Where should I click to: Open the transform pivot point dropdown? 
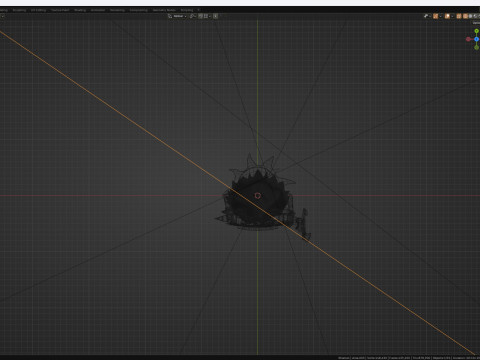tap(193, 16)
